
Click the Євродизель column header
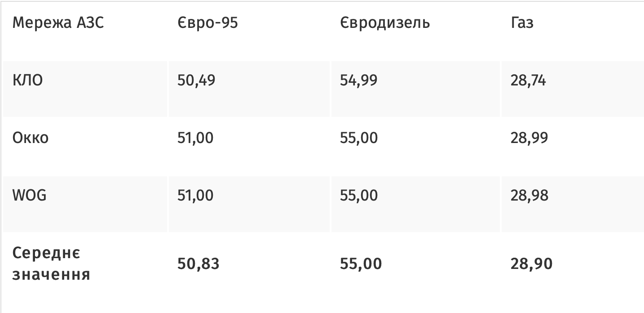tap(385, 23)
